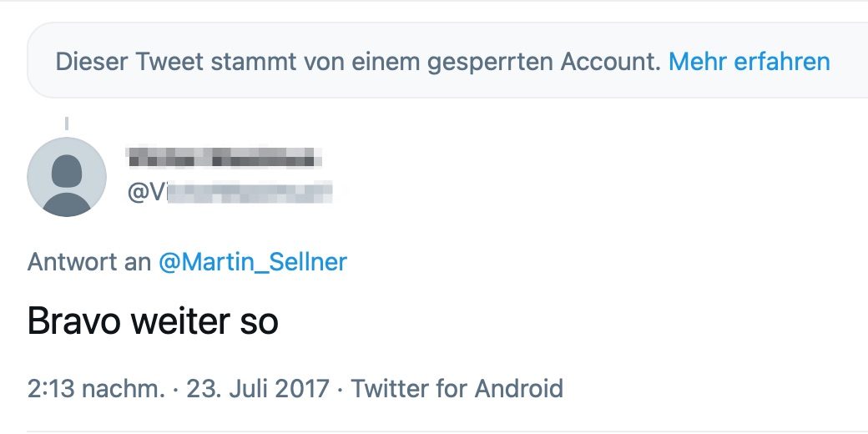The image size is (868, 434).
Task: Click the word "Bravo" in the tweet
Action: click(73, 320)
